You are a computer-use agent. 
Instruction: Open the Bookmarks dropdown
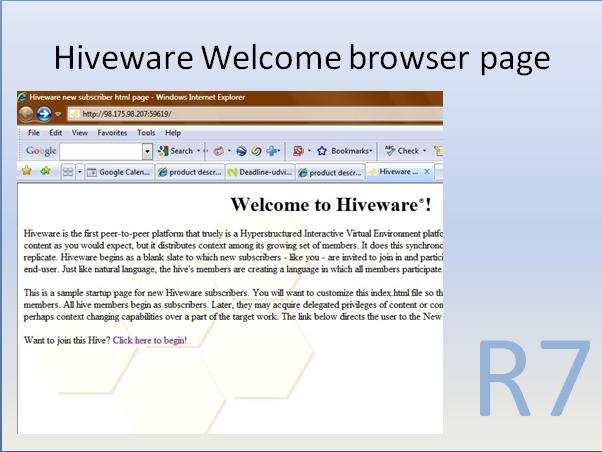click(371, 151)
